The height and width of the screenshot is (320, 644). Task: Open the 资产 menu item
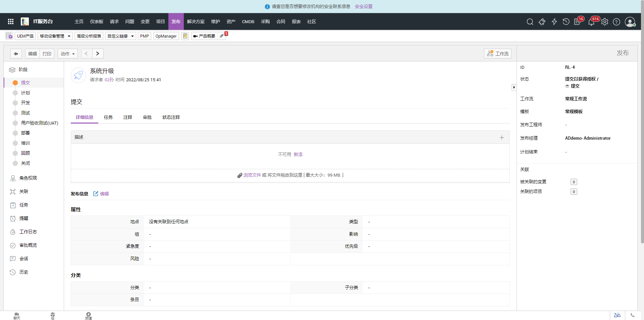(231, 22)
